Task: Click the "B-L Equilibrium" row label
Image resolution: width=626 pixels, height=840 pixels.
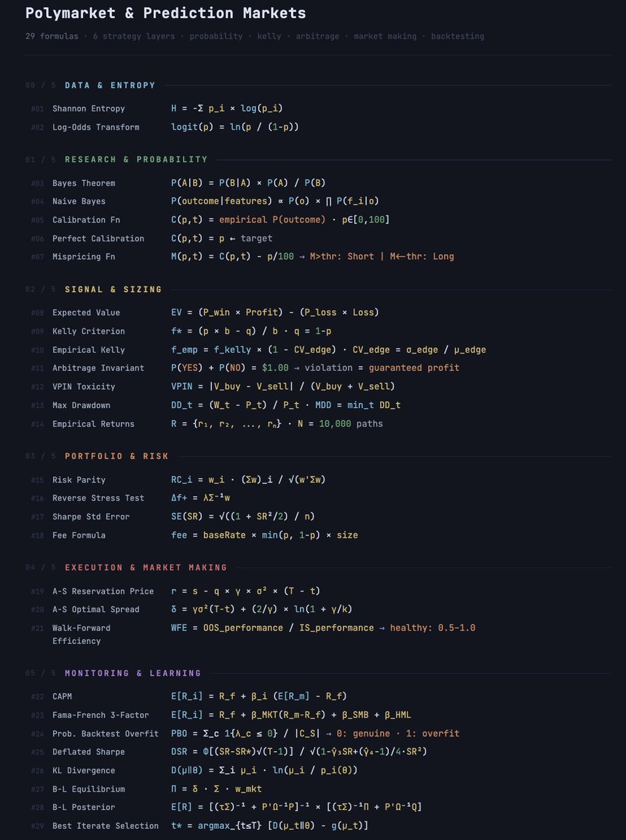Action: point(89,789)
